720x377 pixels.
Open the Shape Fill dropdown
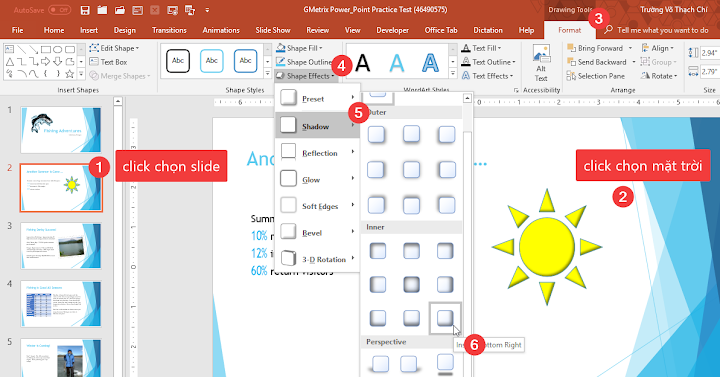point(299,48)
